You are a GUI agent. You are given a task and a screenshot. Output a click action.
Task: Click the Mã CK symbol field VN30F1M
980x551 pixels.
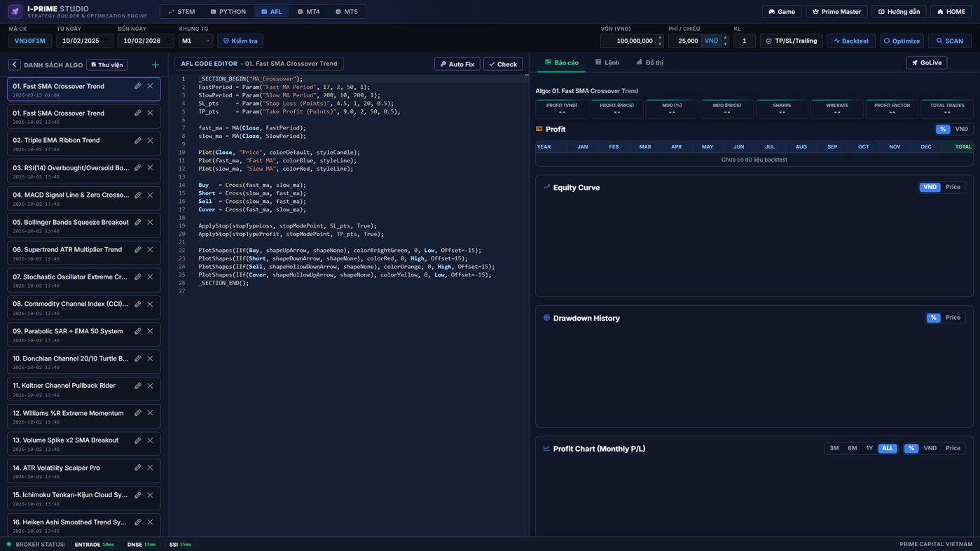click(29, 41)
